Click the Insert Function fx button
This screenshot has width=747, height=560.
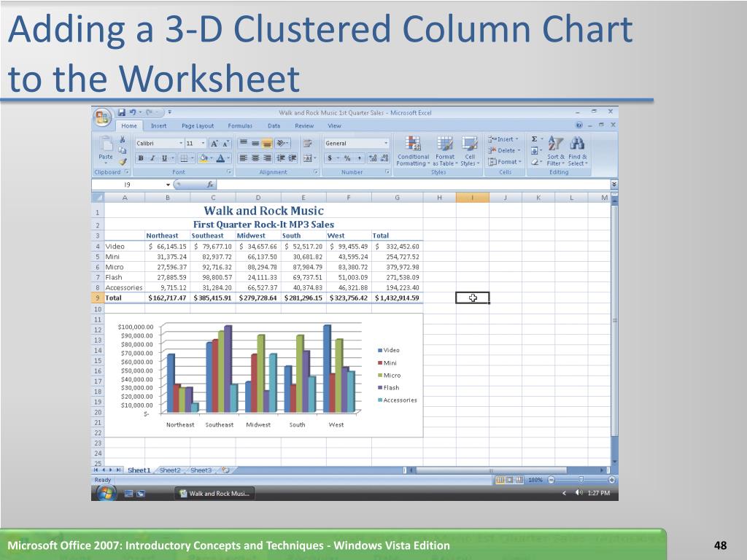coord(209,184)
